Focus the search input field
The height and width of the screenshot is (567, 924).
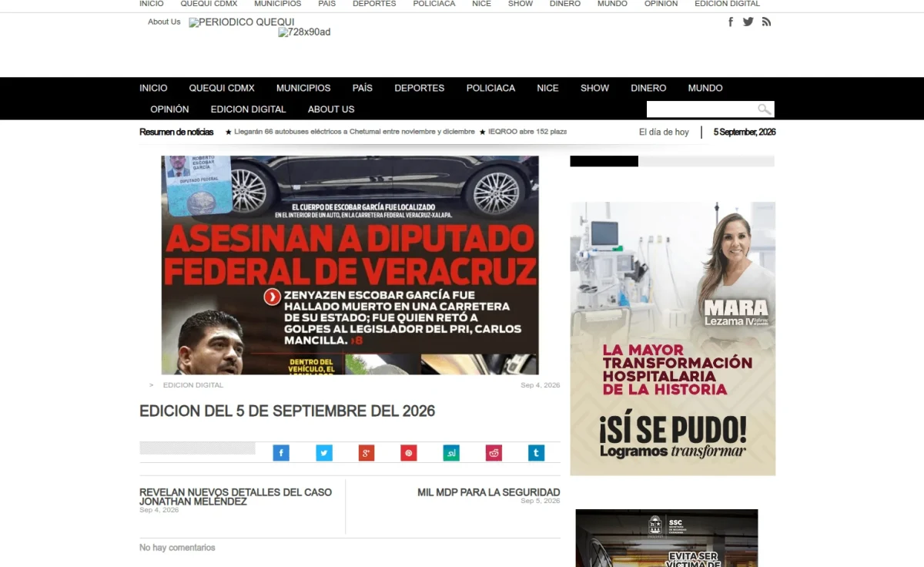[701, 109]
